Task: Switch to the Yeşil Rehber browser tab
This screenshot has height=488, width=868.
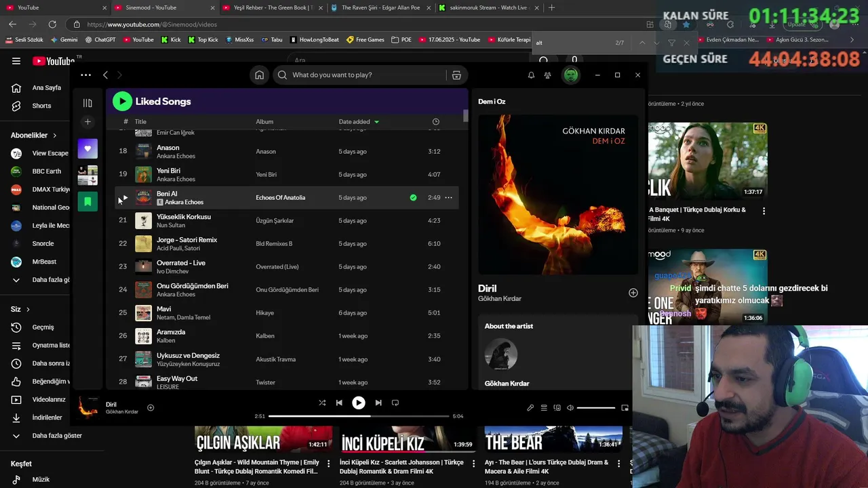Action: click(x=271, y=7)
